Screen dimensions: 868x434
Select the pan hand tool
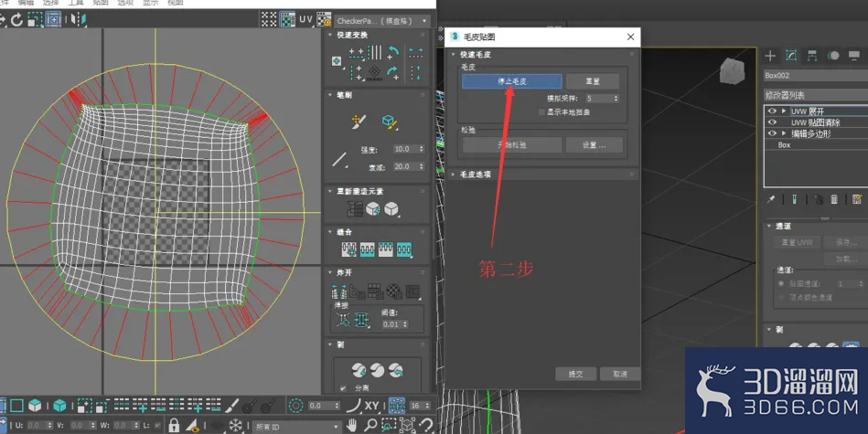(352, 425)
